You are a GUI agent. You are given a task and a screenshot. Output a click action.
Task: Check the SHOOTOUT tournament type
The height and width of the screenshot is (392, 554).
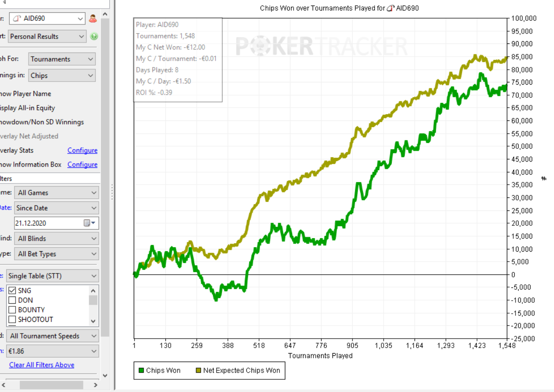(13, 319)
